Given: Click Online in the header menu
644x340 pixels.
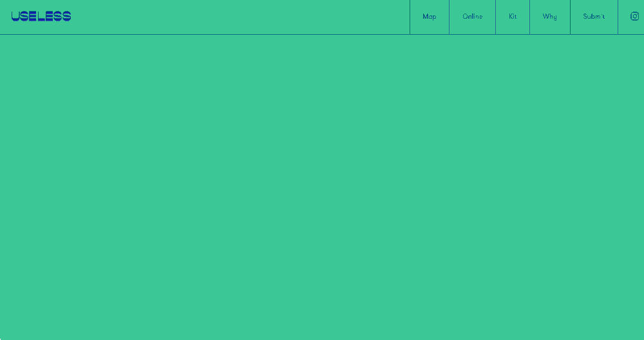Looking at the screenshot, I should coord(472,17).
